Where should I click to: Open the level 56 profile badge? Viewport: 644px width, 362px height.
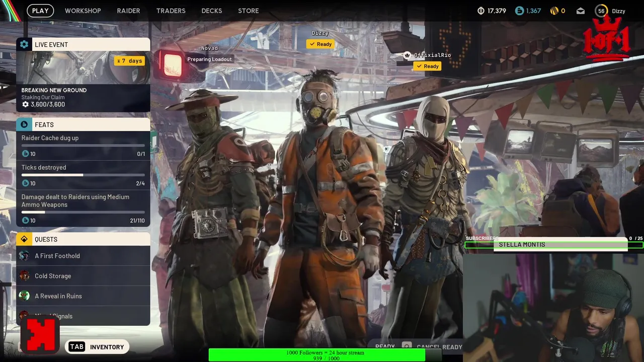coord(601,11)
